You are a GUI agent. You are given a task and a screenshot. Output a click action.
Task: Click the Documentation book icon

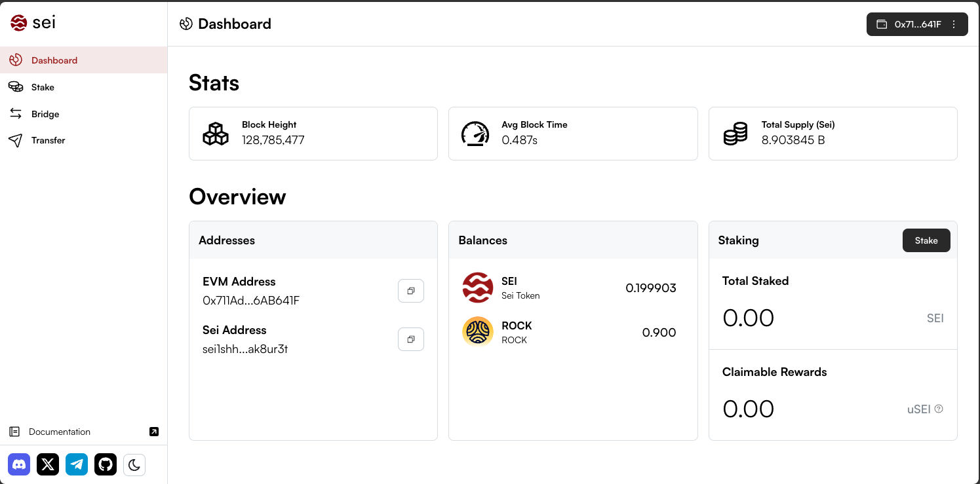(14, 432)
